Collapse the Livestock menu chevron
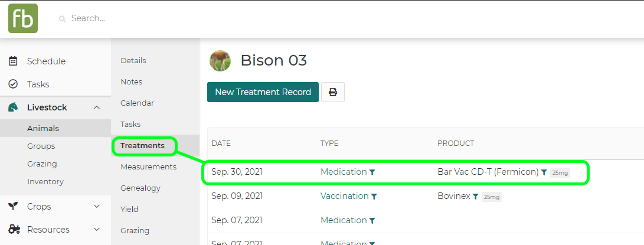The height and width of the screenshot is (245, 644). pos(97,107)
